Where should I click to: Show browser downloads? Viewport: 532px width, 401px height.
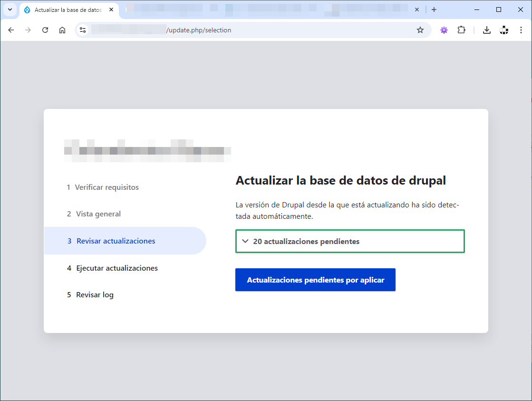486,30
